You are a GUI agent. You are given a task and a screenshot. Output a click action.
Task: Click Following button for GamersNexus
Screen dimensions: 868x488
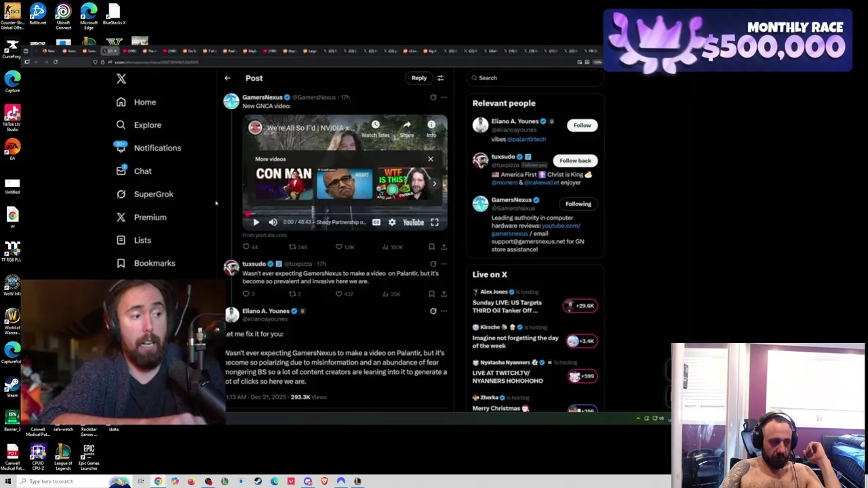[578, 204]
